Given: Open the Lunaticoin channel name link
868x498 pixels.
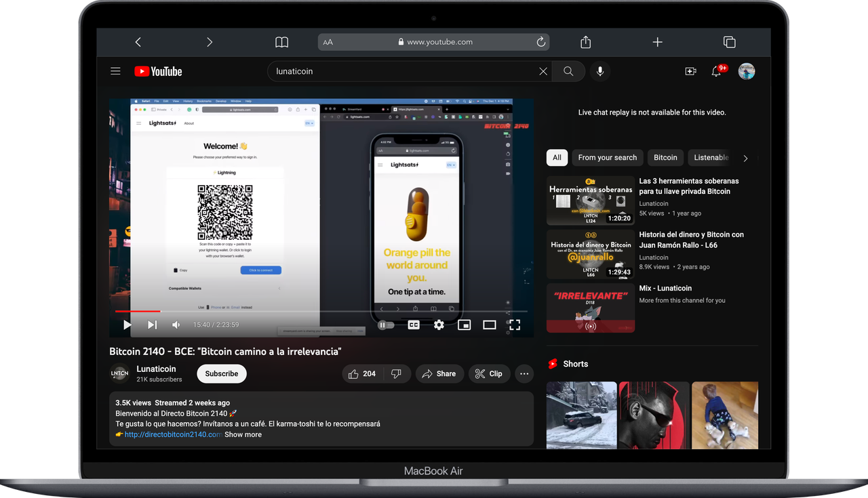Looking at the screenshot, I should coord(156,369).
